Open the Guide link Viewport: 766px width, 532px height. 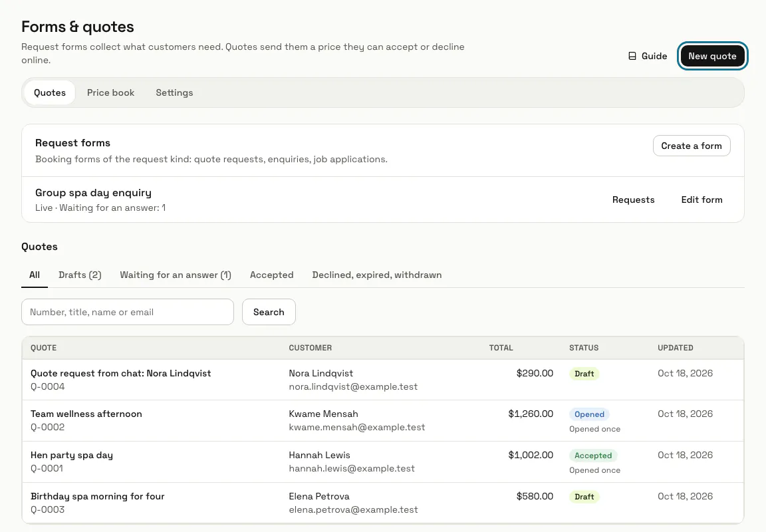tap(648, 56)
